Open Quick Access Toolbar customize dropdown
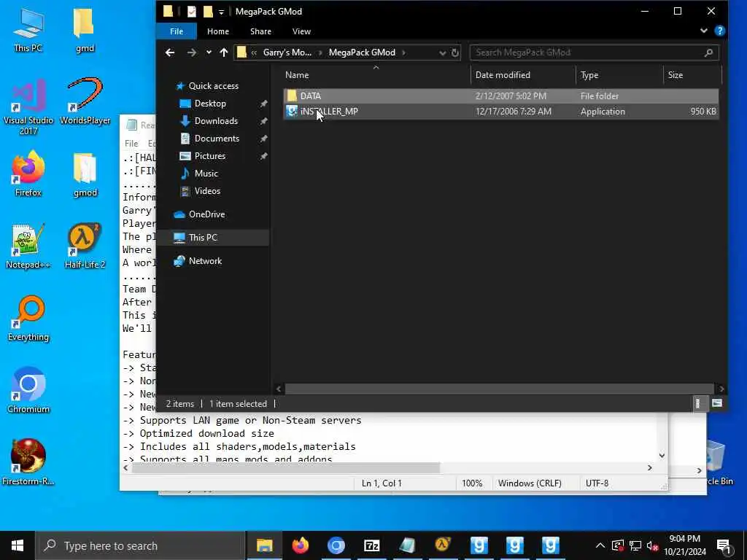This screenshot has width=747, height=560. (x=221, y=12)
